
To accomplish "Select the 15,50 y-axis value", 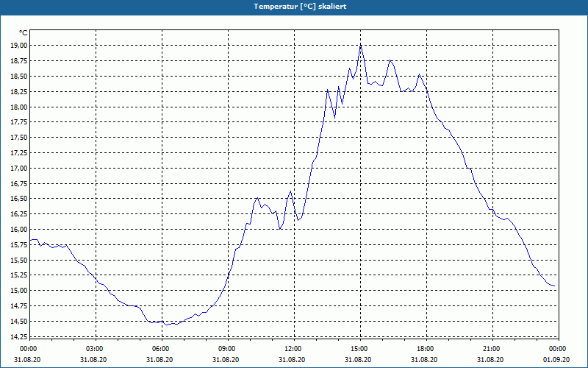I will click(x=21, y=261).
